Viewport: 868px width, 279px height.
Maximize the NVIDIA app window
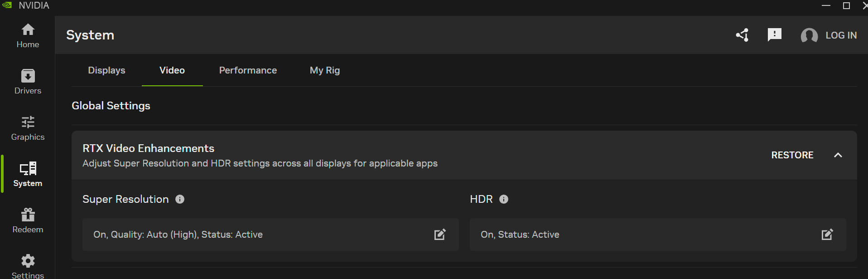click(846, 5)
